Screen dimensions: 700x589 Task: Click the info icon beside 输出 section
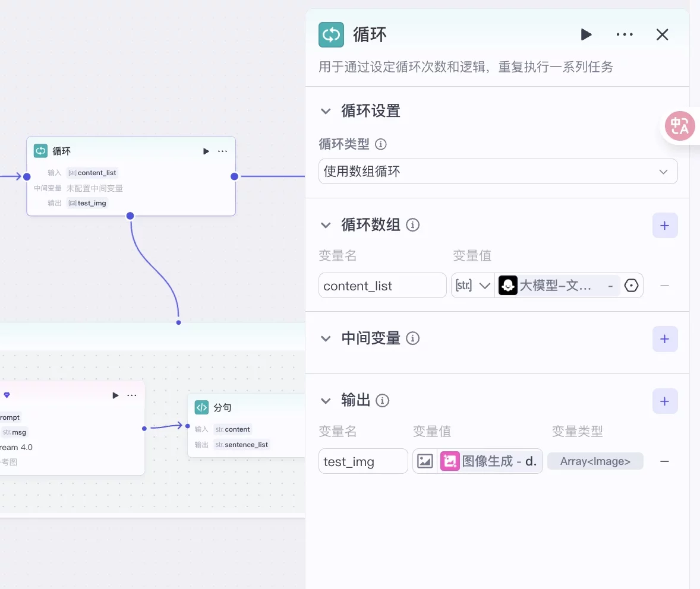tap(383, 401)
